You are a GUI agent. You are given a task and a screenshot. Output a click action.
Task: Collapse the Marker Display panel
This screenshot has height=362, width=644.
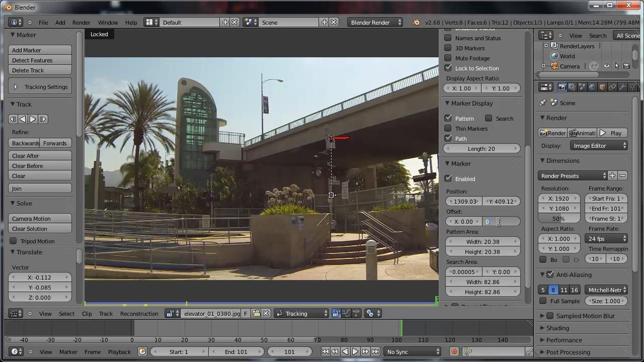[448, 103]
